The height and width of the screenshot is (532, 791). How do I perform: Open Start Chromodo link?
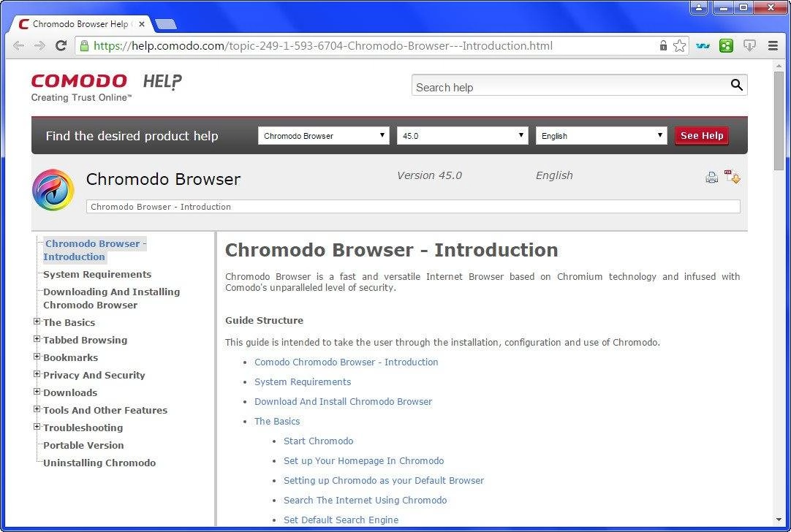point(318,441)
